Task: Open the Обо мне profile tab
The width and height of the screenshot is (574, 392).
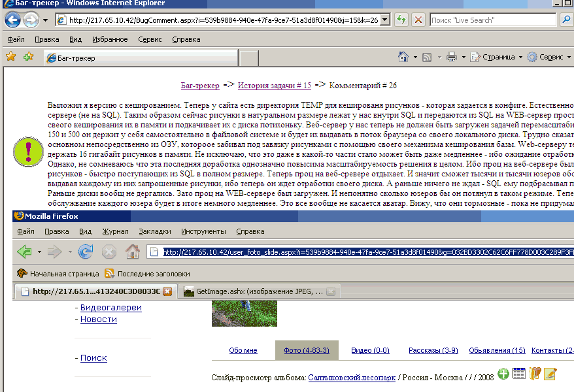Action: click(x=243, y=350)
